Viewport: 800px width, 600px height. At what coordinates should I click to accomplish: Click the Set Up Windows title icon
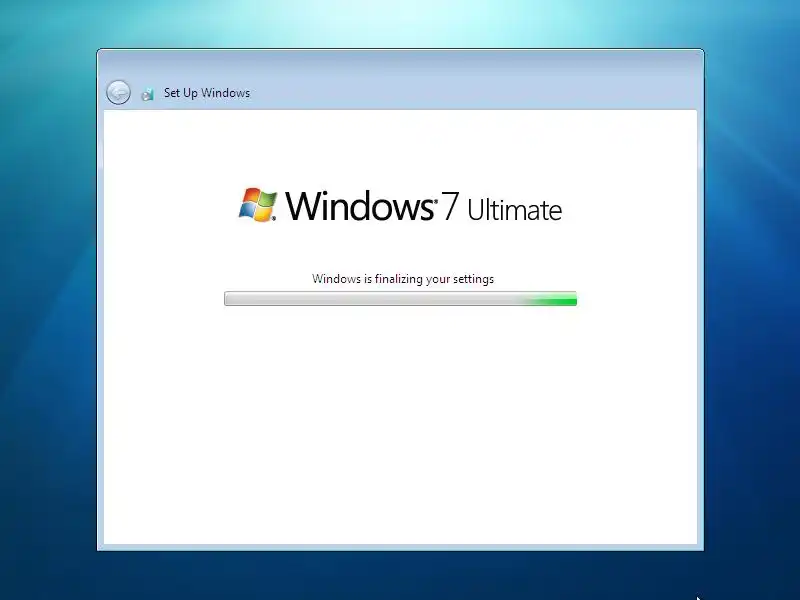click(147, 94)
